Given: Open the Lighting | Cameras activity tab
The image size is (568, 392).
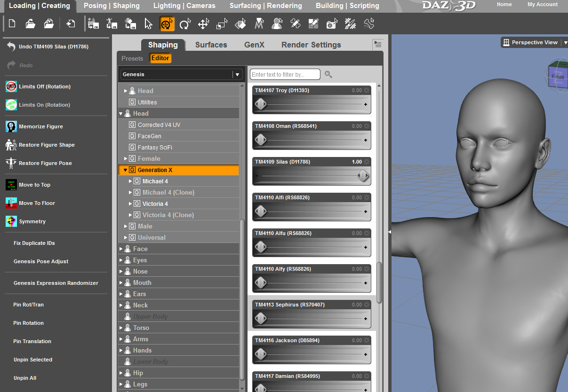Looking at the screenshot, I should pos(184,6).
